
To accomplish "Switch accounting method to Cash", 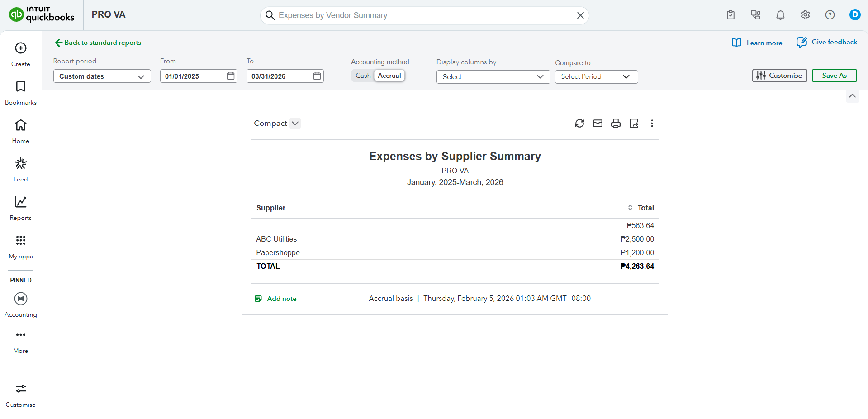I will (x=363, y=76).
